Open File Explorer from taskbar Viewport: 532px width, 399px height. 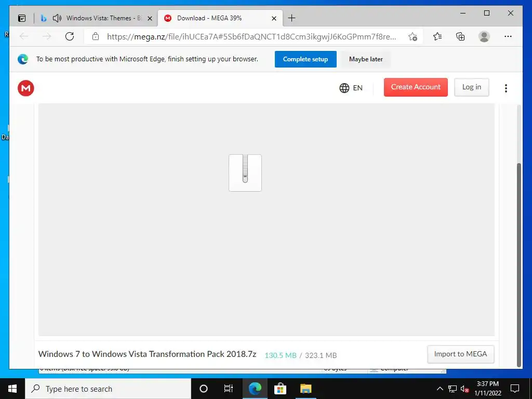pos(305,389)
